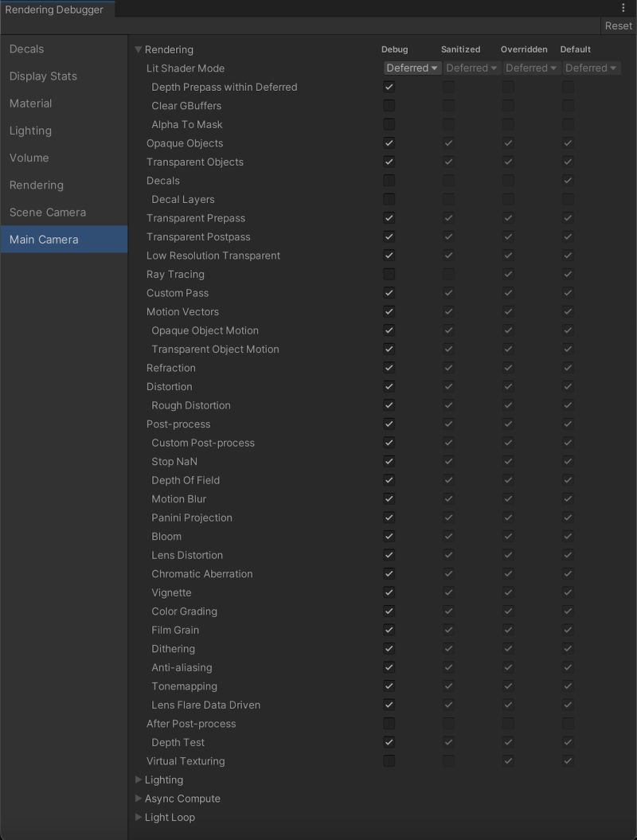Enable the Alpha To Mask checkbox
The image size is (637, 840).
click(389, 124)
